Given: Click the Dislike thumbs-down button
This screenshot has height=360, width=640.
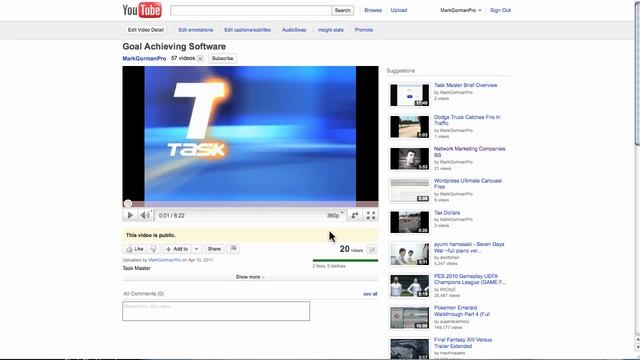Looking at the screenshot, I should click(x=153, y=249).
